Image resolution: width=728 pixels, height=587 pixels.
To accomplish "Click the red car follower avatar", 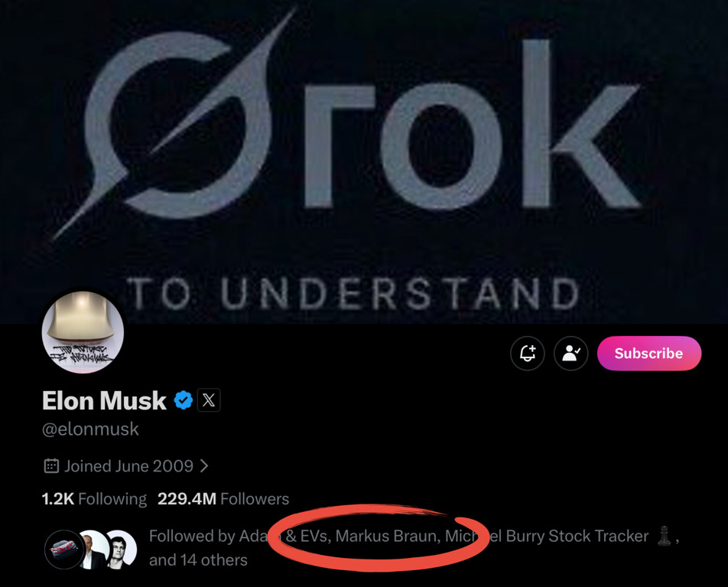I will 63,548.
